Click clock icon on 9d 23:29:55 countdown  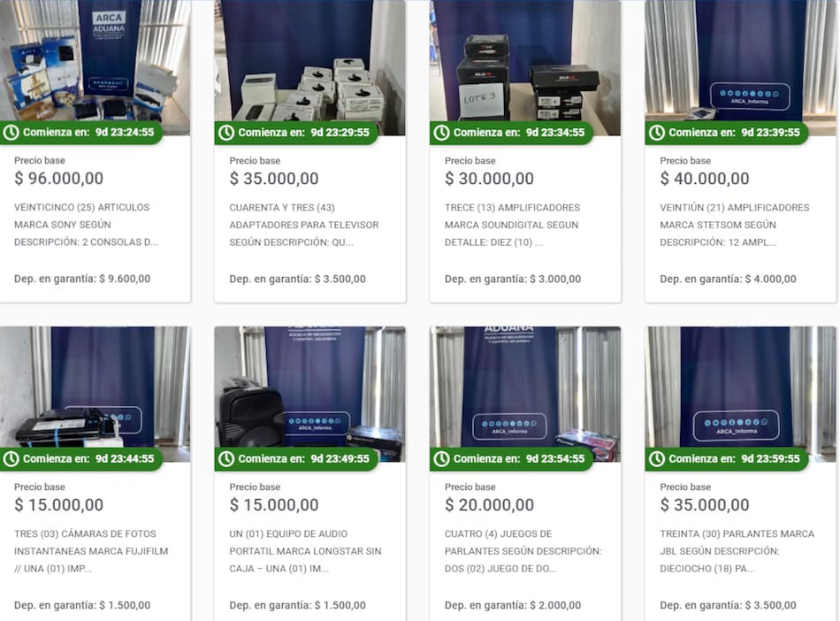pyautogui.click(x=226, y=133)
